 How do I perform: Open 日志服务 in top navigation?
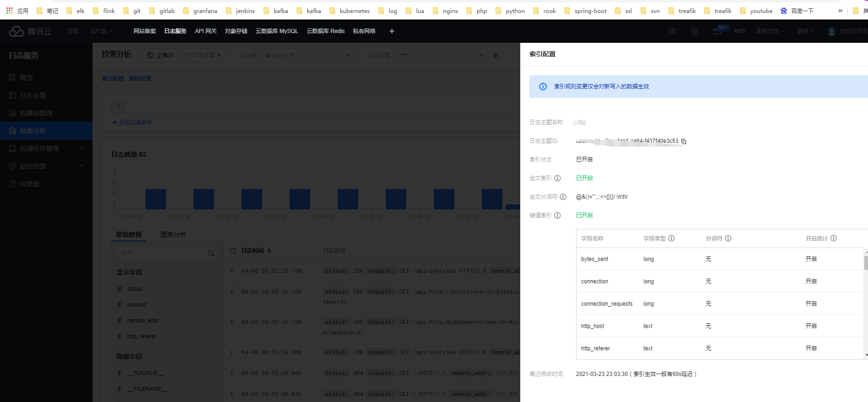(175, 31)
